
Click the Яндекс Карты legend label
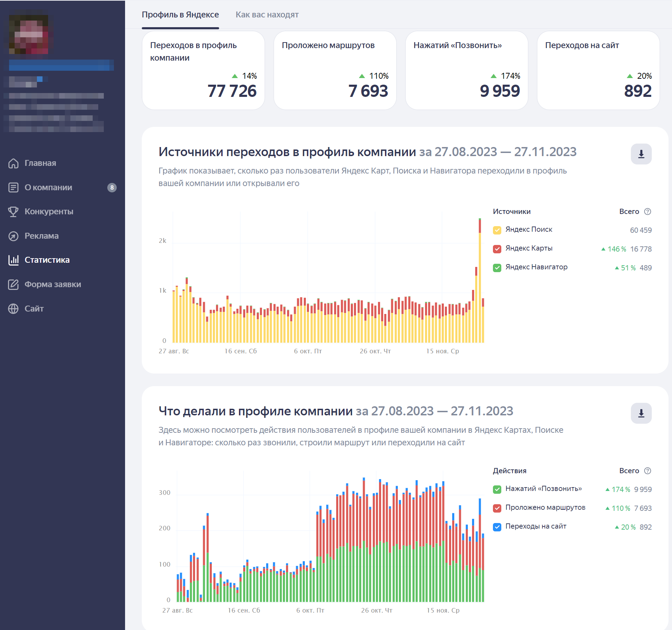(529, 248)
